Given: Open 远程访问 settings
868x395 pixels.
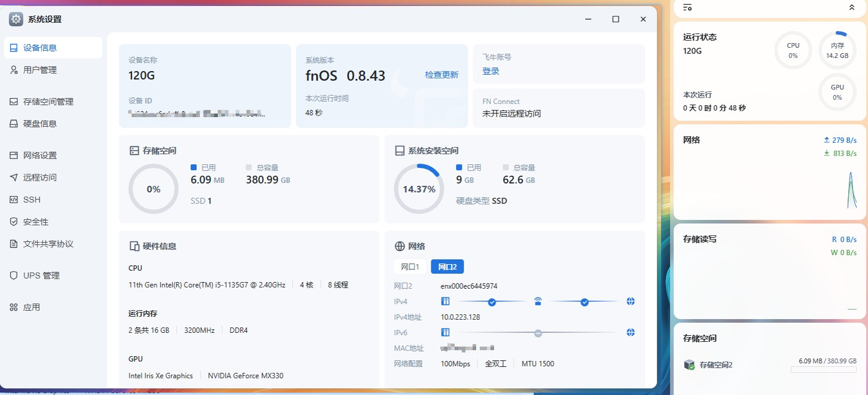Looking at the screenshot, I should pos(39,177).
